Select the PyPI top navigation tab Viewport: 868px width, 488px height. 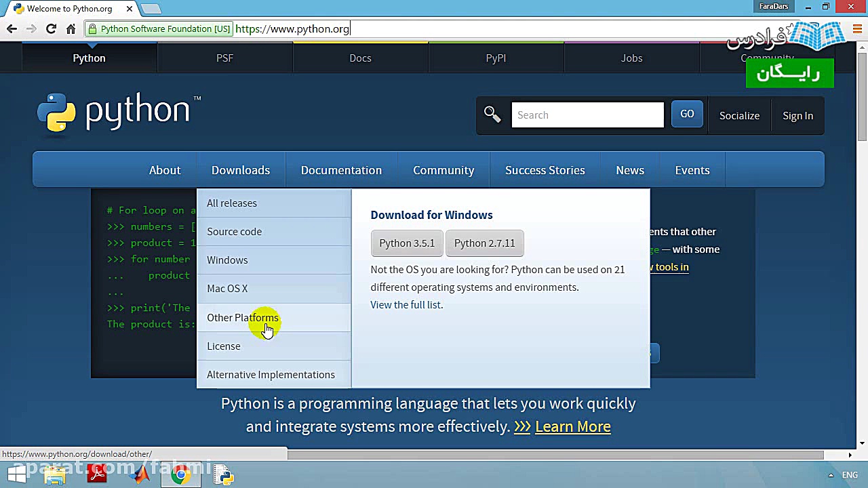pyautogui.click(x=496, y=58)
